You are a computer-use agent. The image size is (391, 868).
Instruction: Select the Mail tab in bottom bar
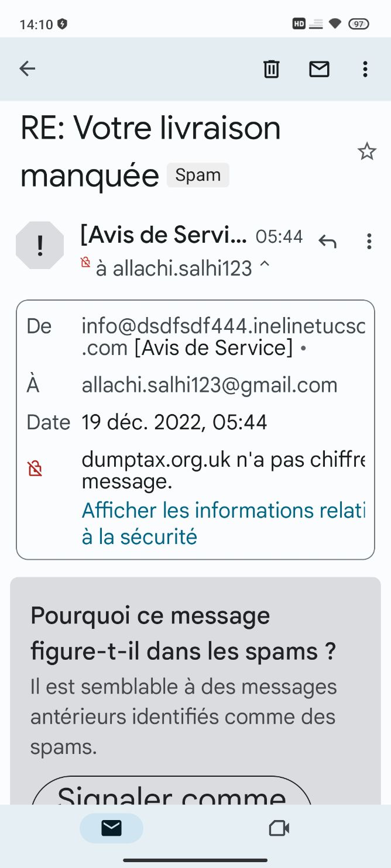111,828
